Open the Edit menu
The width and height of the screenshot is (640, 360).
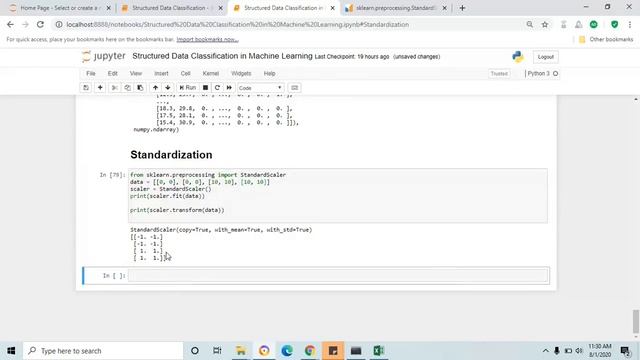(x=113, y=73)
